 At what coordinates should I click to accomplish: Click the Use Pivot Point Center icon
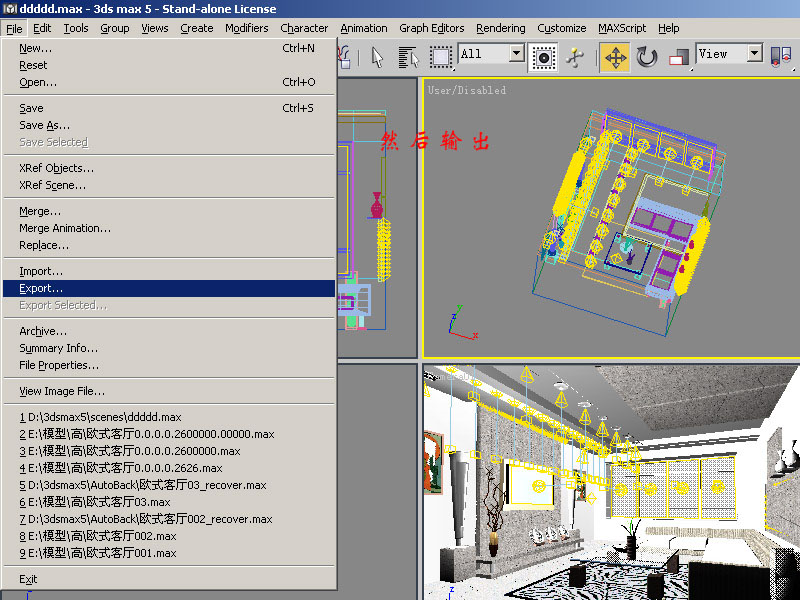click(x=787, y=57)
